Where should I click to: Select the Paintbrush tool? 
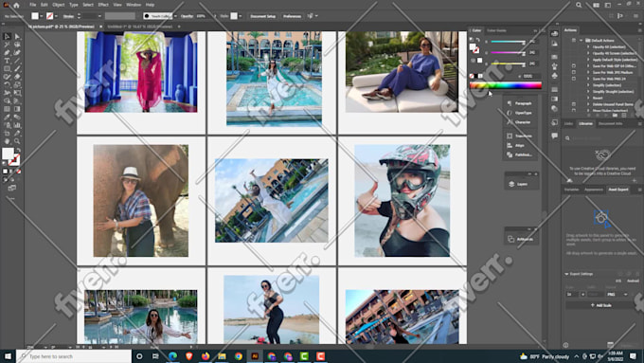click(x=17, y=68)
